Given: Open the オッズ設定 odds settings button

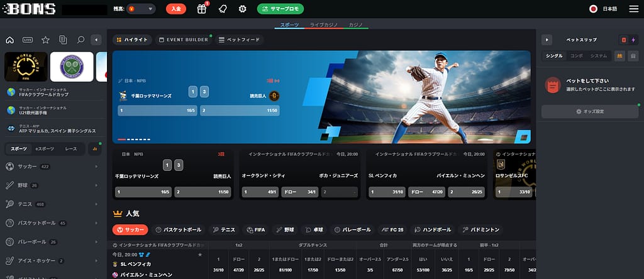Looking at the screenshot, I should [590, 112].
